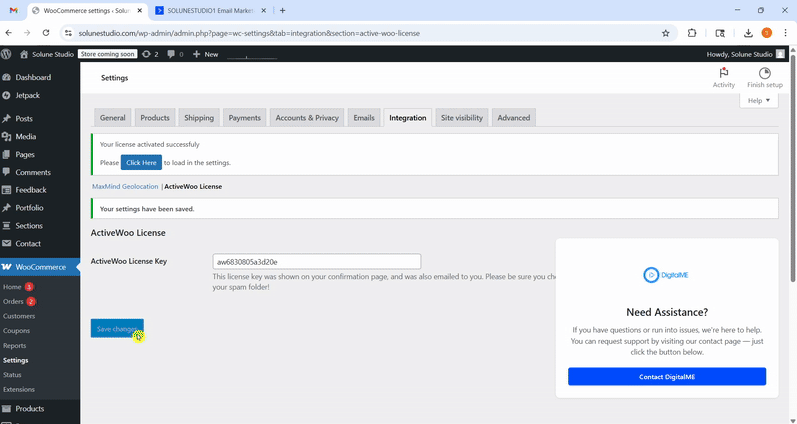
Task: Close the WooCommerce settings browser tab
Action: tap(140, 10)
